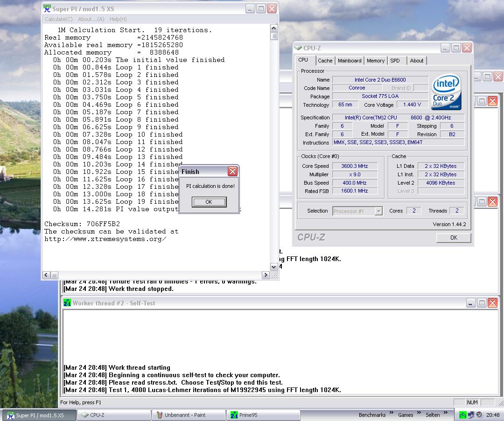The width and height of the screenshot is (504, 421).
Task: Click the Super PI taskbar button
Action: [x=40, y=415]
